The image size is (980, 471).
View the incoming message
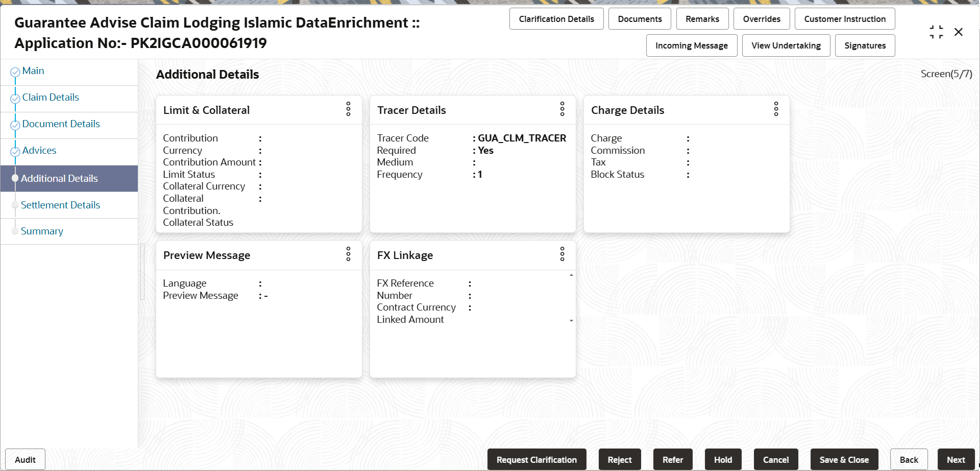point(691,45)
